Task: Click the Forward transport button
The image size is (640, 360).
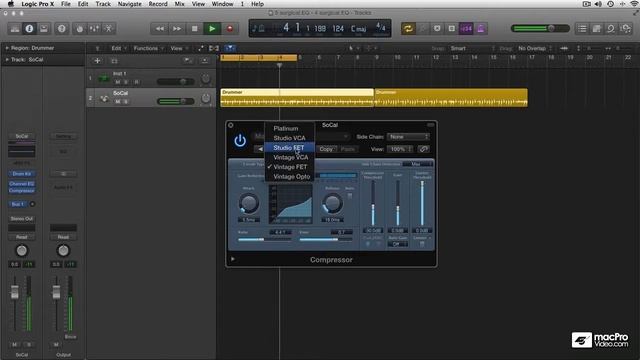Action: [177, 29]
